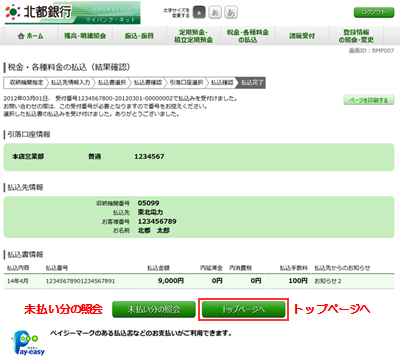Click the 払込番号 column header
The height and width of the screenshot is (363, 400).
[57, 268]
